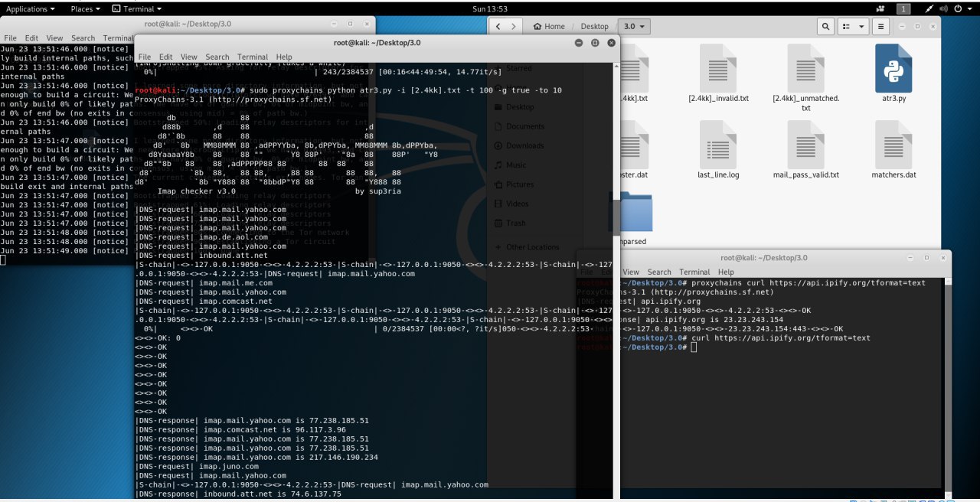Screen dimensions: 980x502
Task: Click the Sun 13:53 clock
Action: [490, 8]
